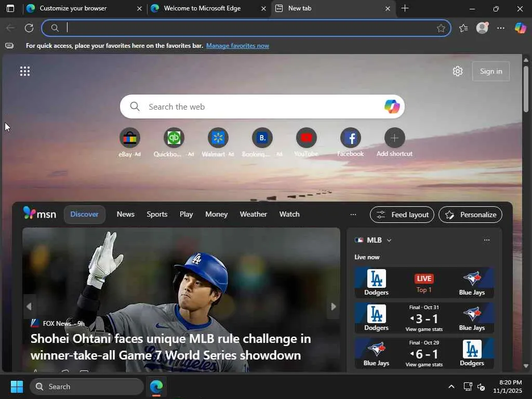The width and height of the screenshot is (532, 399).
Task: View game stats for Oct 29 game
Action: point(424,365)
